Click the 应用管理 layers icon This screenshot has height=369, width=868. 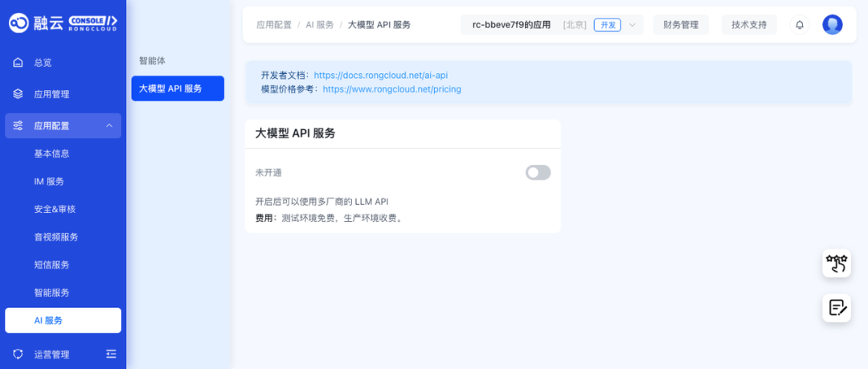[18, 94]
